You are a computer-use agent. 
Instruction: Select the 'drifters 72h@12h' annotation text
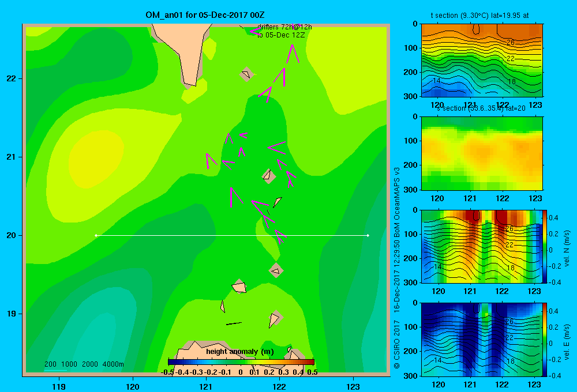tap(284, 27)
